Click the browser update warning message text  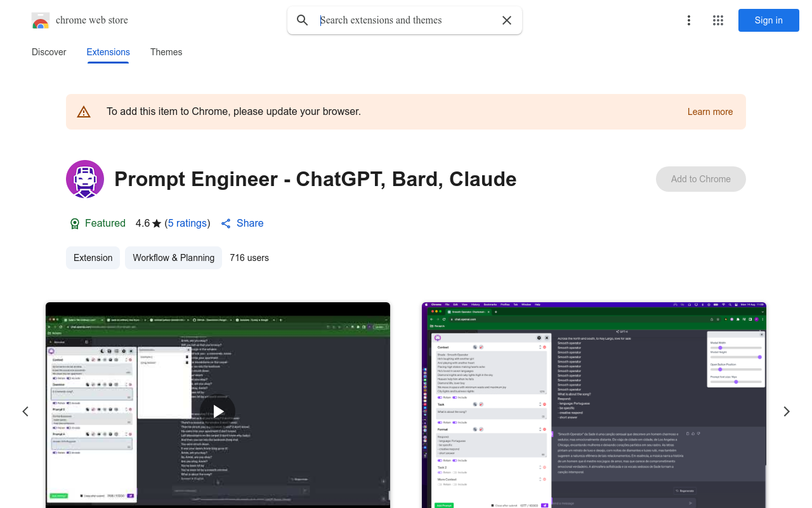point(233,112)
